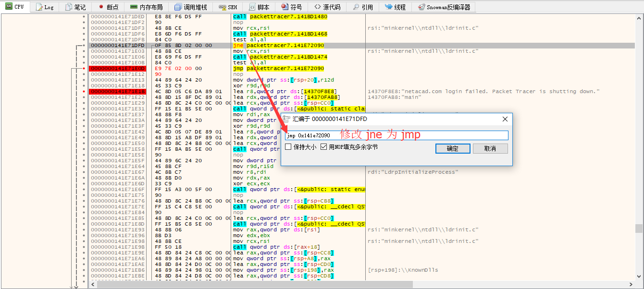Image resolution: width=644 pixels, height=289 pixels.
Task: Open the Snowman反编译器 decompiler tab
Action: (x=444, y=7)
